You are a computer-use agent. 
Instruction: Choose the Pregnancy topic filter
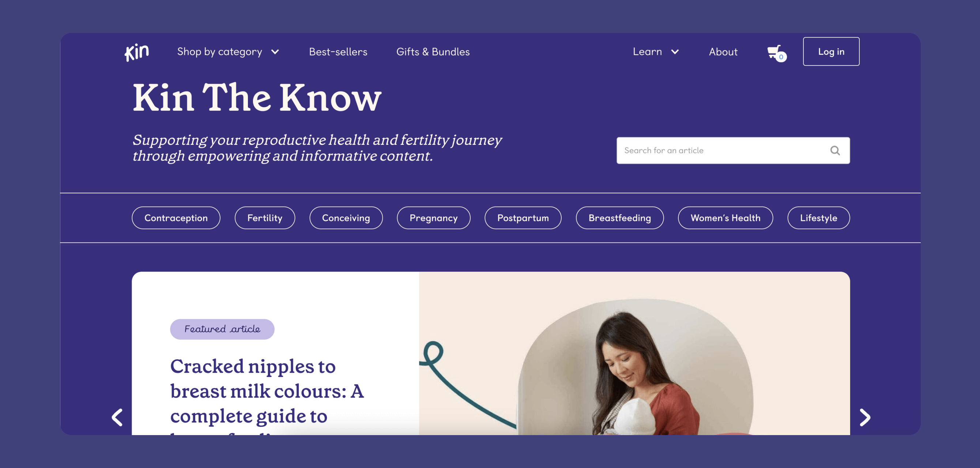[x=433, y=218]
